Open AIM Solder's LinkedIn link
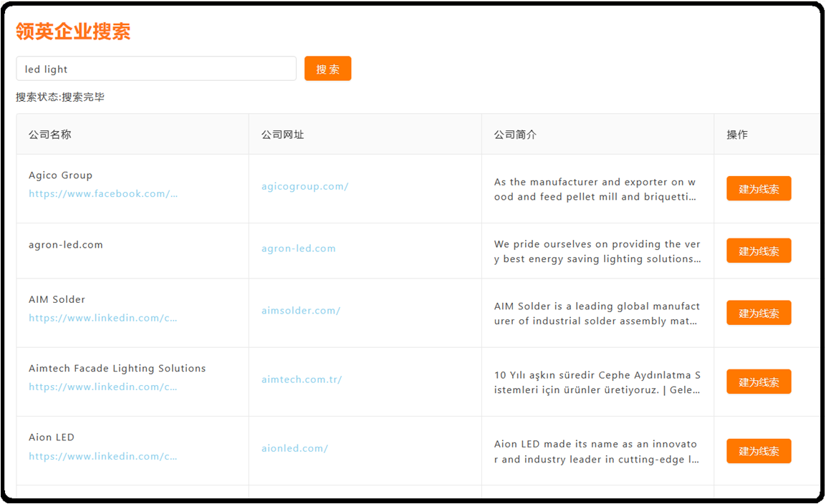Viewport: 826px width, 504px height. [x=102, y=318]
